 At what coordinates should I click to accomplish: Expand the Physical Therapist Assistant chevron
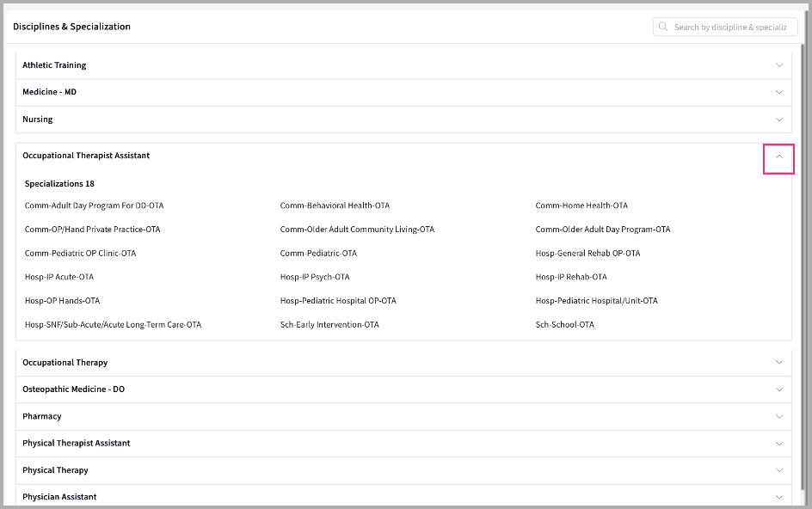click(x=779, y=444)
